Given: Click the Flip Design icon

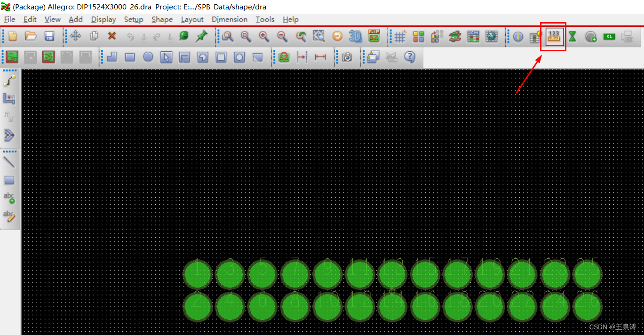Looking at the screenshot, I should click(374, 36).
